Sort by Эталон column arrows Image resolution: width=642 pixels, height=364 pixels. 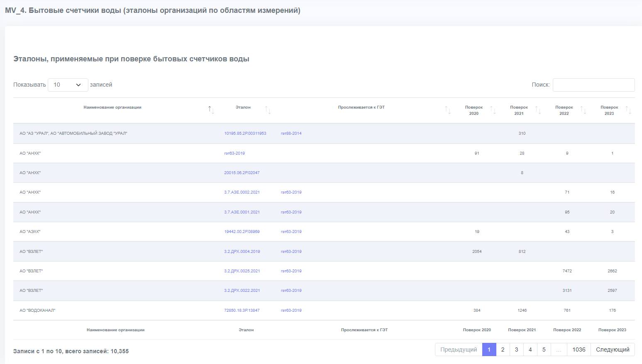click(x=268, y=110)
